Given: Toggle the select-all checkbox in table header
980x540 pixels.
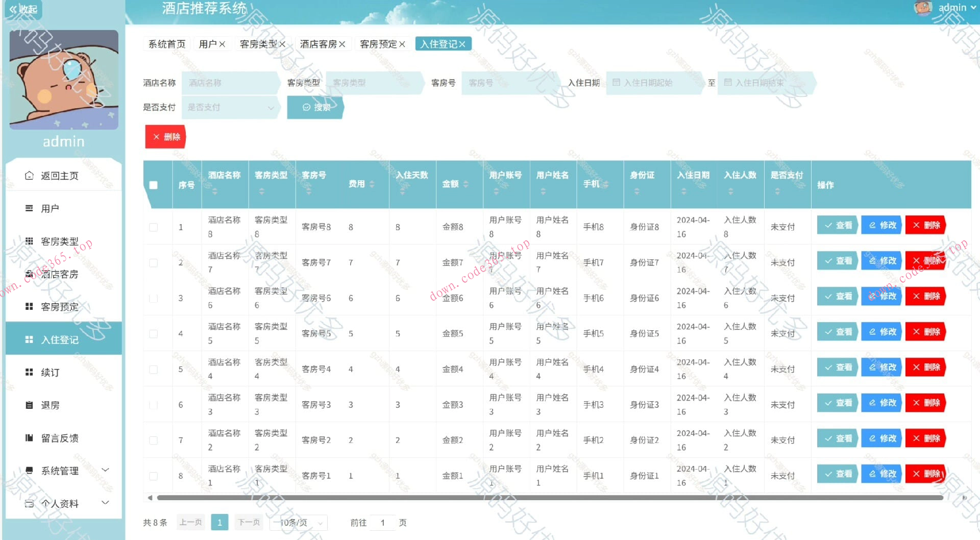Looking at the screenshot, I should 153,185.
